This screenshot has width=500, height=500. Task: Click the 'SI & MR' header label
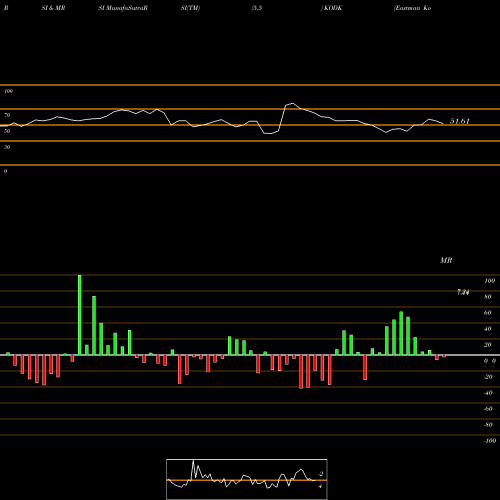53,8
